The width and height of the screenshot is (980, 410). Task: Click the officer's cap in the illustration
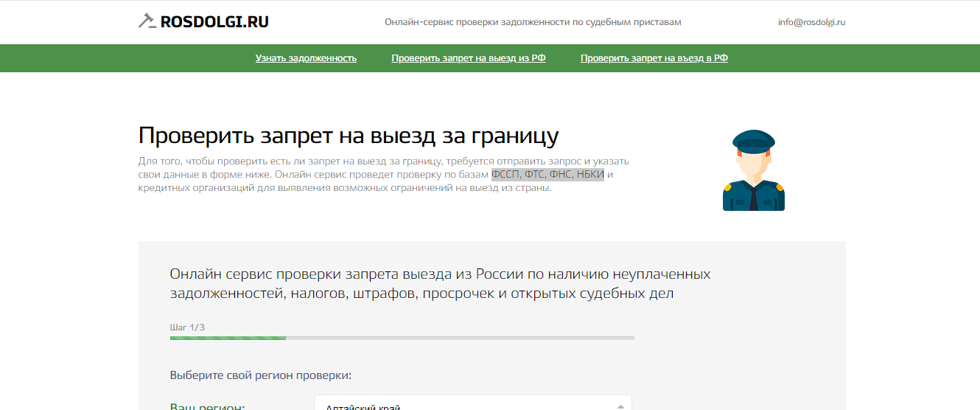753,139
